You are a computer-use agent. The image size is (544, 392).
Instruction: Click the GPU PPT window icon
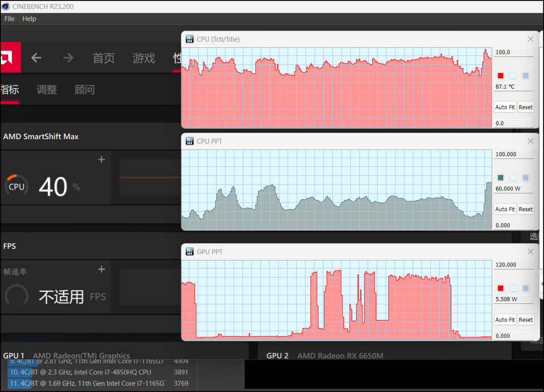click(190, 251)
